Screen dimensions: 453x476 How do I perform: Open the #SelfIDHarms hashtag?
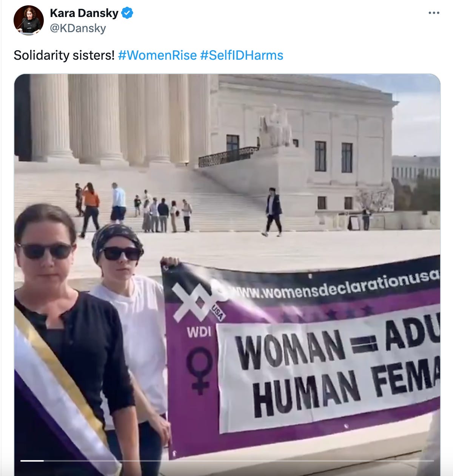242,55
